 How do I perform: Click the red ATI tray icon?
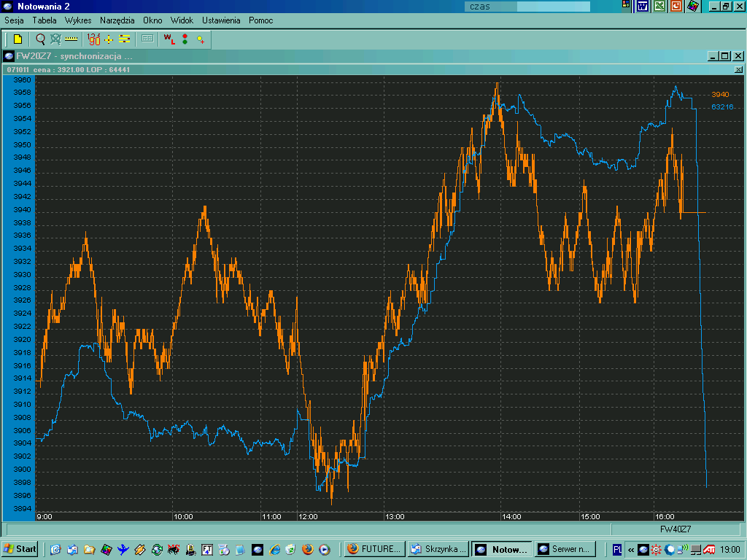click(x=709, y=550)
